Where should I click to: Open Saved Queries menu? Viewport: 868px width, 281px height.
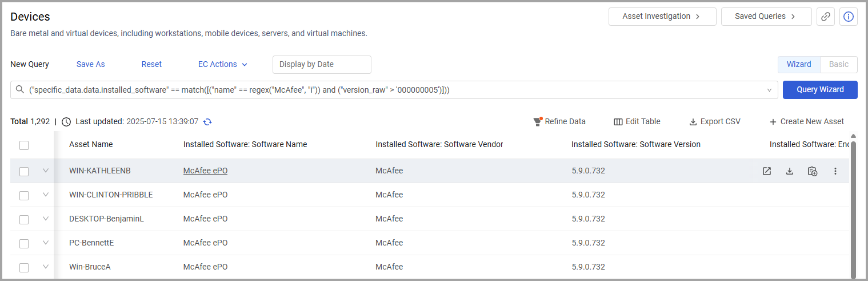[766, 17]
